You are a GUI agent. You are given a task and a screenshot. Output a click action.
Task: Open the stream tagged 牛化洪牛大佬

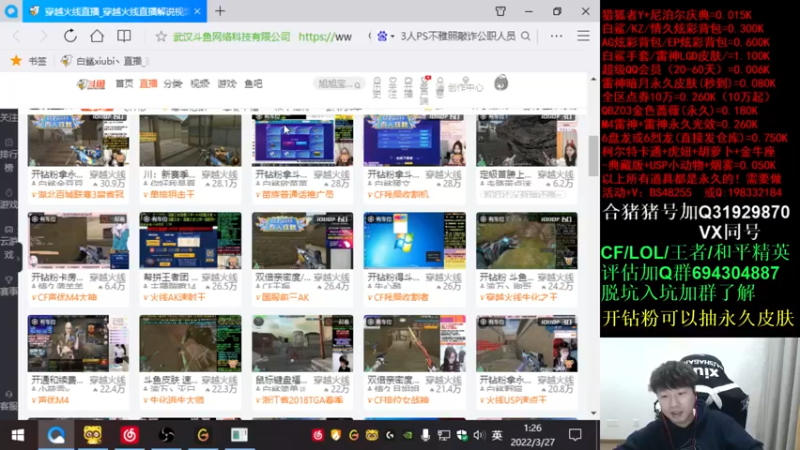(190, 343)
